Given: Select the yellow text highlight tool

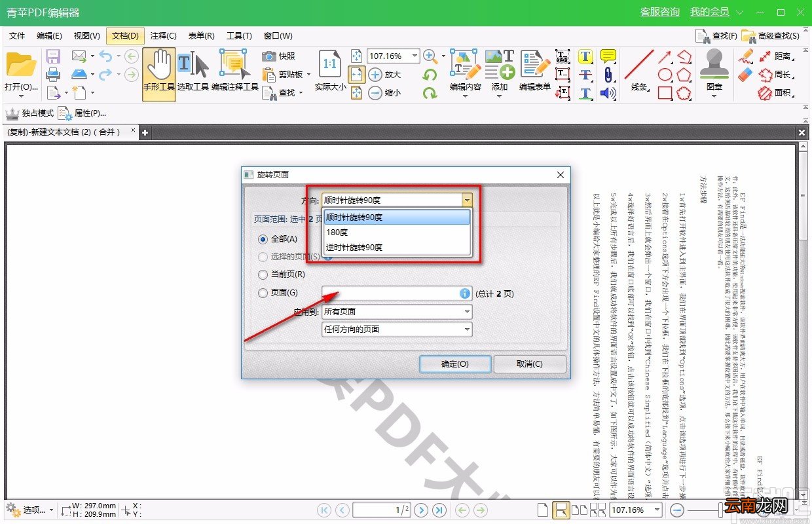Looking at the screenshot, I should click(x=585, y=56).
